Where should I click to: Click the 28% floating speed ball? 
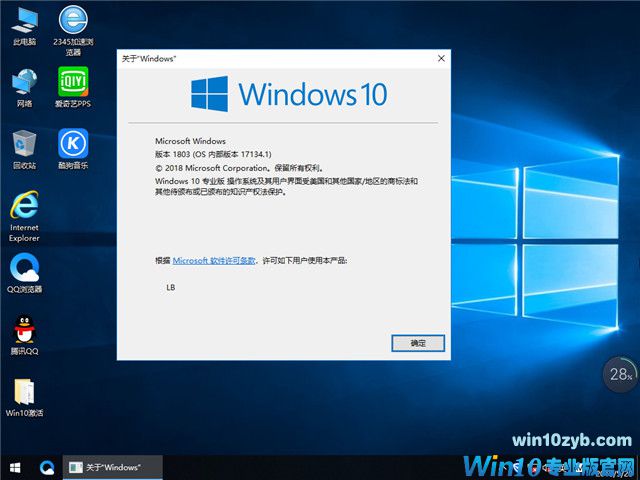[620, 374]
